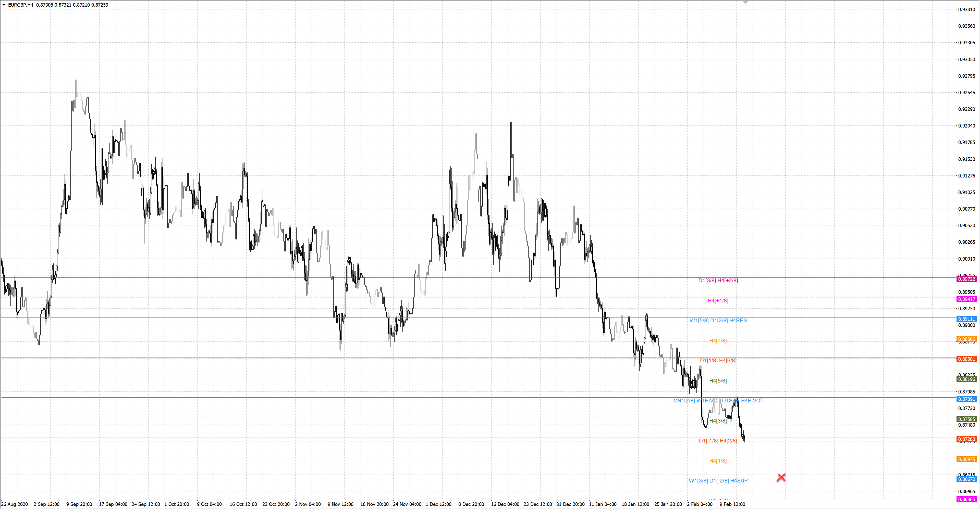The image size is (980, 509).
Task: Select the D1[3/8] H4[+2/8] level label
Action: (x=718, y=281)
